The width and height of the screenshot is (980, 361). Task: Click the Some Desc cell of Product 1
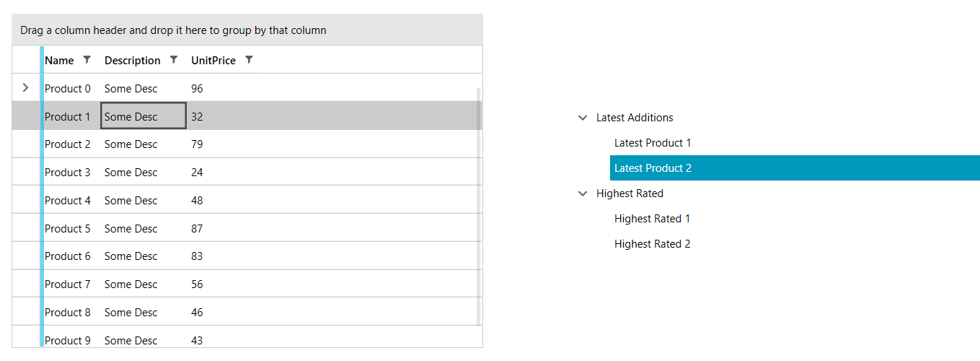click(x=143, y=117)
